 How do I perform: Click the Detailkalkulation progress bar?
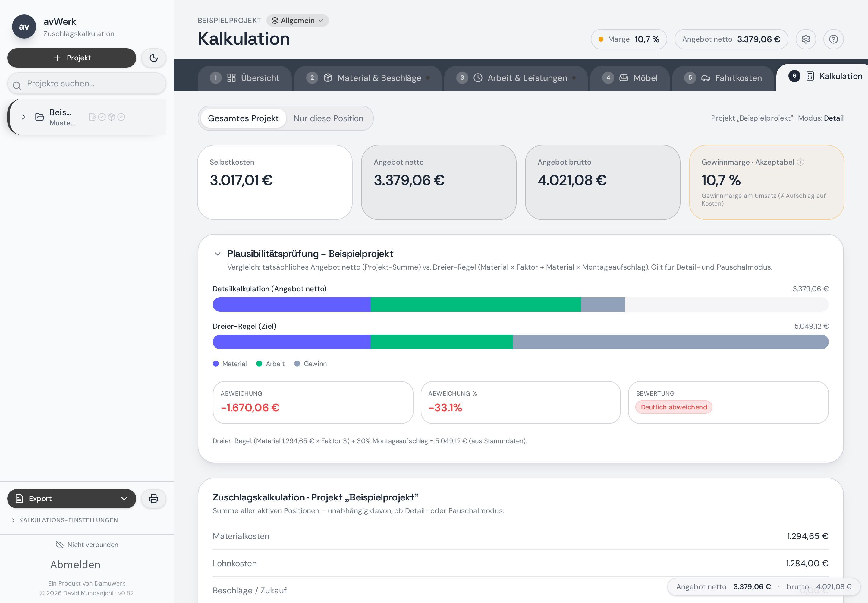[520, 305]
